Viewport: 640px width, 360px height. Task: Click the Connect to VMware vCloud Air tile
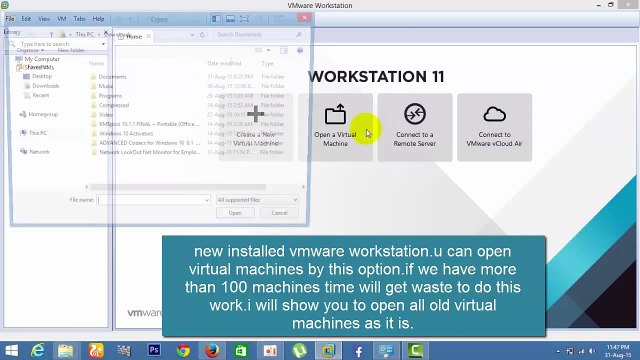[x=494, y=127]
